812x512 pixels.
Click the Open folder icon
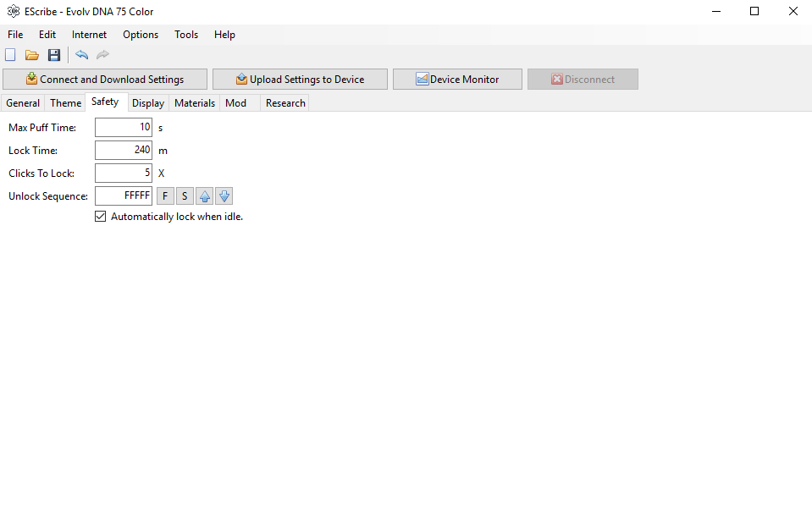coord(32,55)
